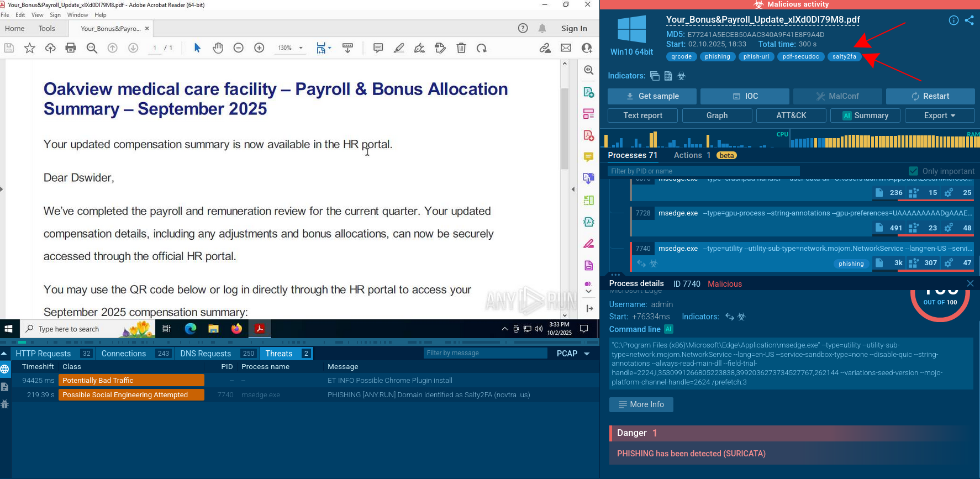The image size is (980, 479).
Task: Open the Window menu in Acrobat
Action: (77, 15)
